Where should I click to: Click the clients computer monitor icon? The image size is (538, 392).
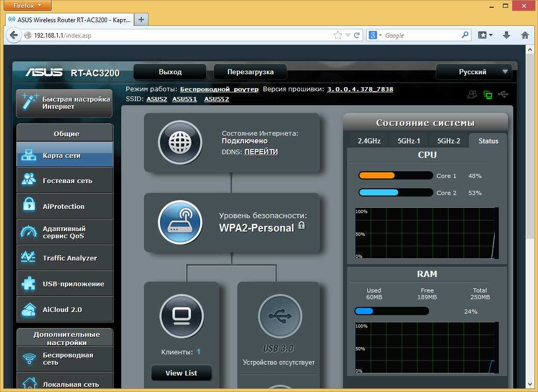pos(182,316)
